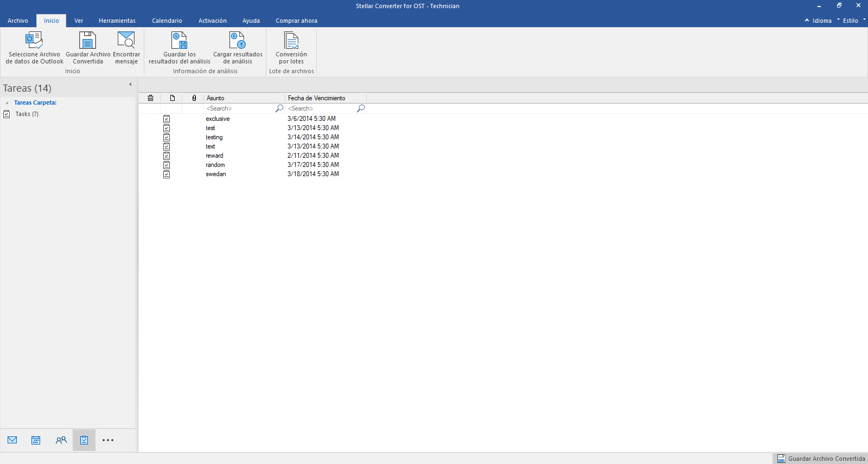Collapse the ribbon with the caret
The image size is (868, 464).
pyautogui.click(x=807, y=20)
